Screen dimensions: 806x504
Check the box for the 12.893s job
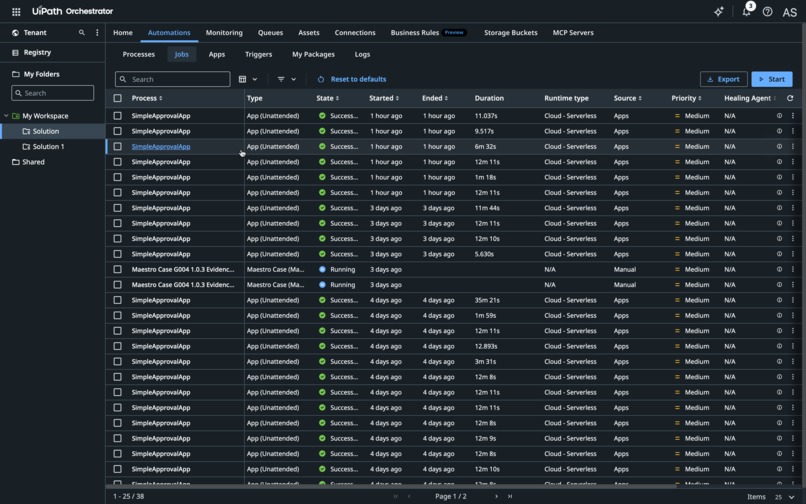[x=118, y=346]
